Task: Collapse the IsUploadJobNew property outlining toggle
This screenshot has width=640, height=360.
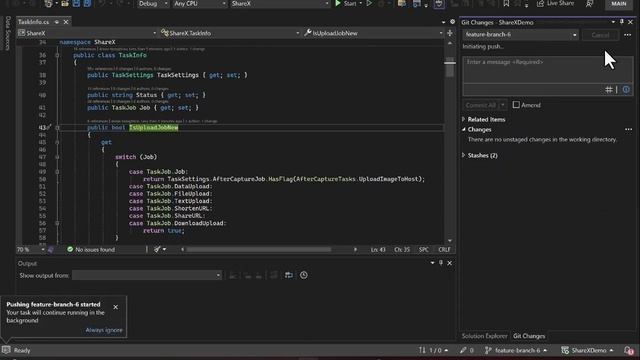Action: pos(57,127)
